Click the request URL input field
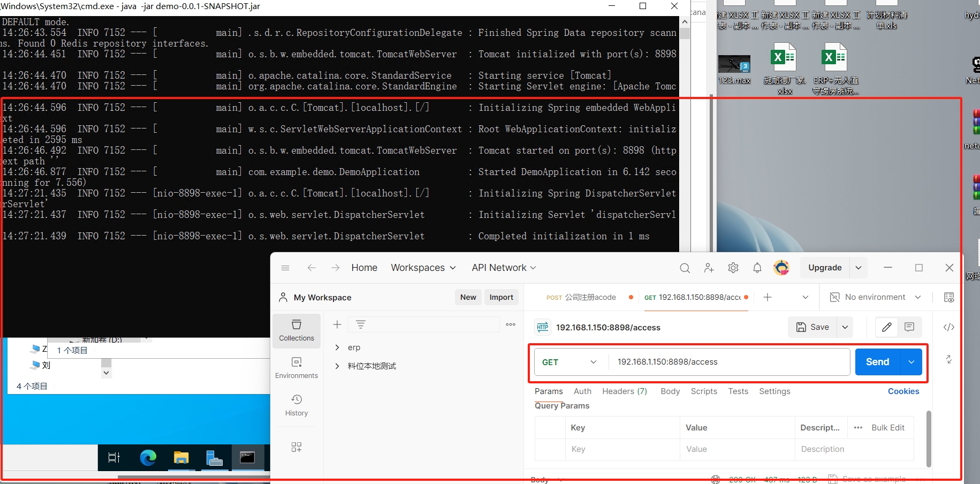This screenshot has height=484, width=980. coord(729,362)
